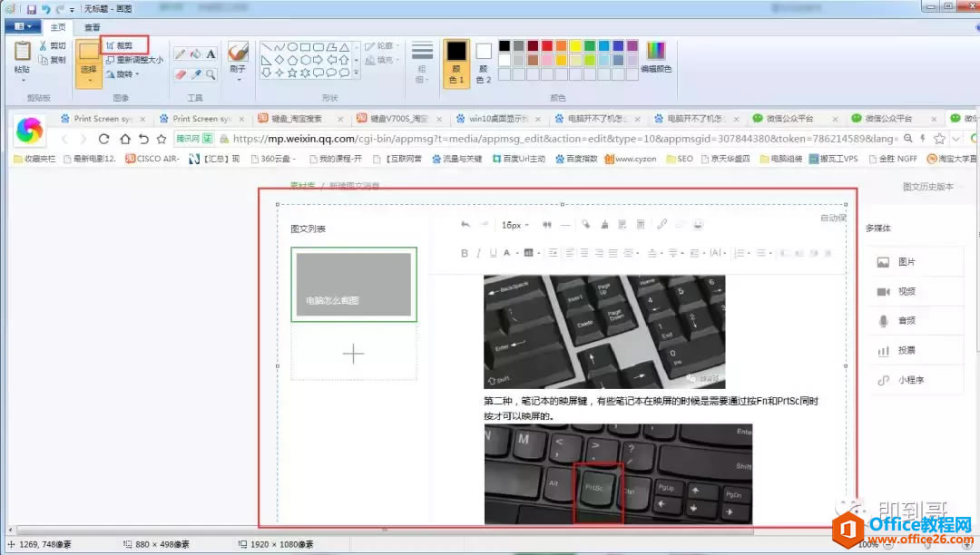Pick the pentagon shape
The height and width of the screenshot is (555, 980).
pos(292,60)
